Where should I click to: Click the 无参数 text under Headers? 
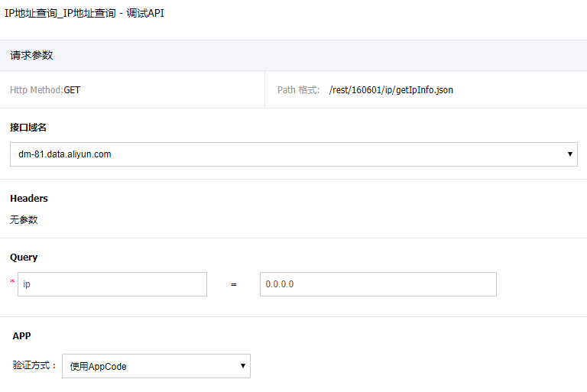[24, 220]
